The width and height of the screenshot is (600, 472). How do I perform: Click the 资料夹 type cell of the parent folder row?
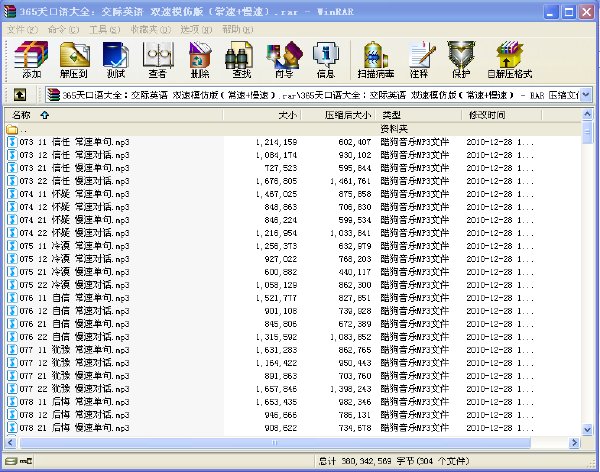394,129
